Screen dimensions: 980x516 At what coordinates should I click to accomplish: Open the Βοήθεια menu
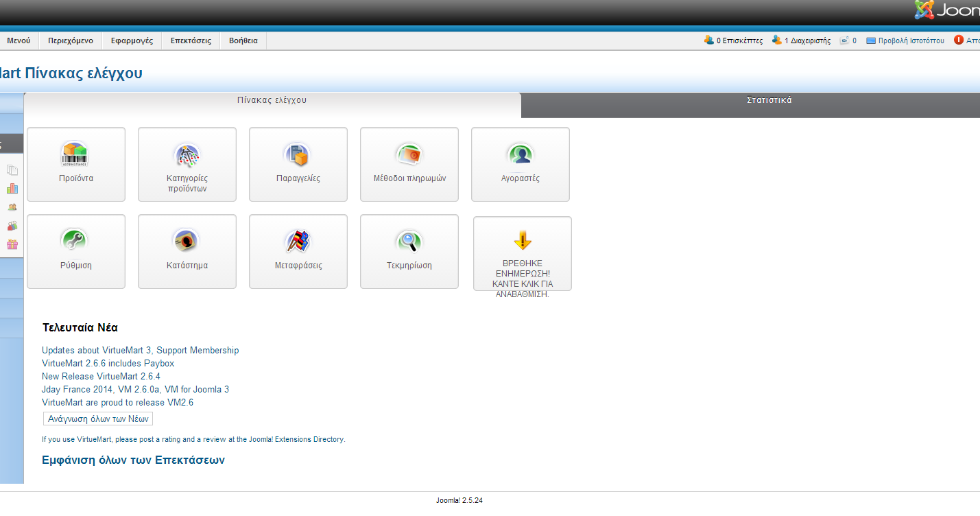[x=243, y=40]
